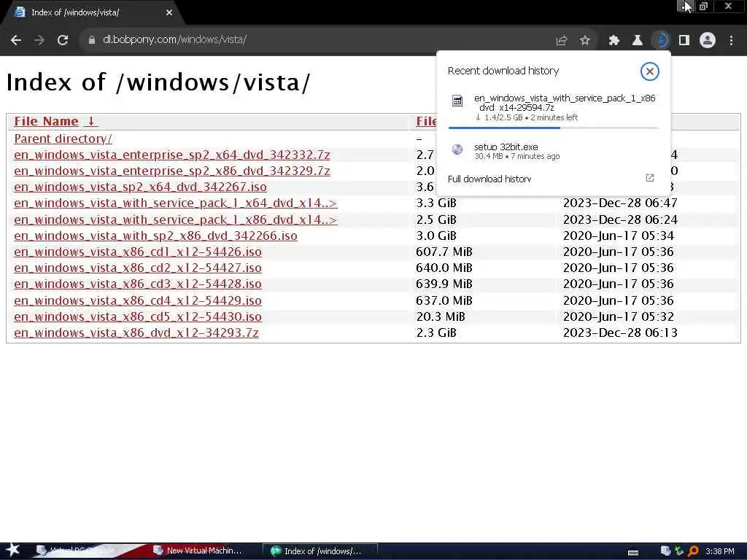Download en_windows_vista_x86_cd2_x12-54427.iso
Viewport: 747px width, 560px height.
tap(138, 268)
